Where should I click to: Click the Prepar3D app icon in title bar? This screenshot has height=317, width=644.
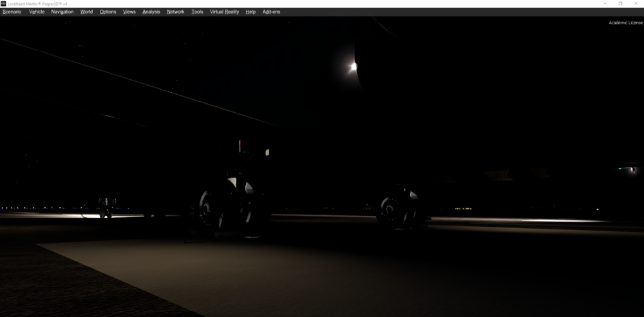tap(3, 3)
